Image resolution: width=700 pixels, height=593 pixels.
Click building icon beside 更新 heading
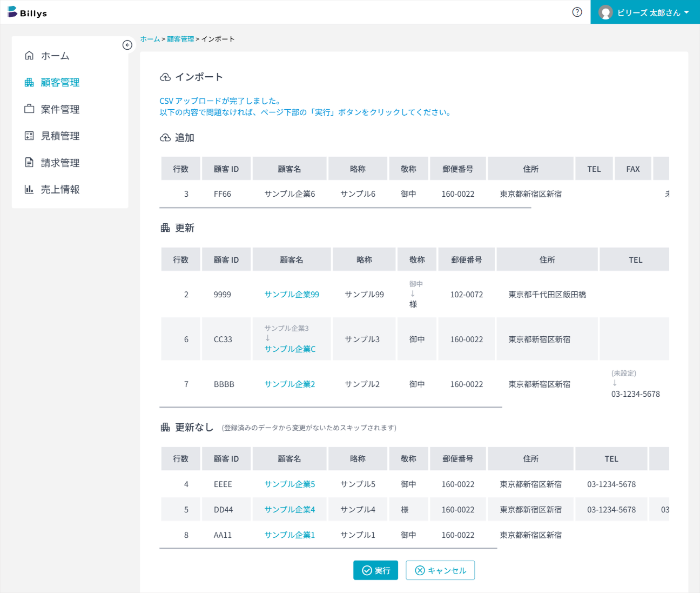point(165,228)
